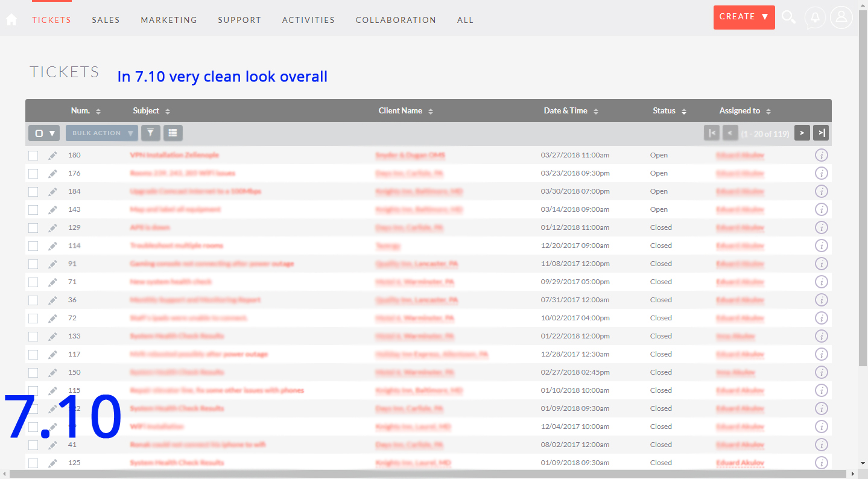Check the checkbox for ticket 176

(33, 173)
